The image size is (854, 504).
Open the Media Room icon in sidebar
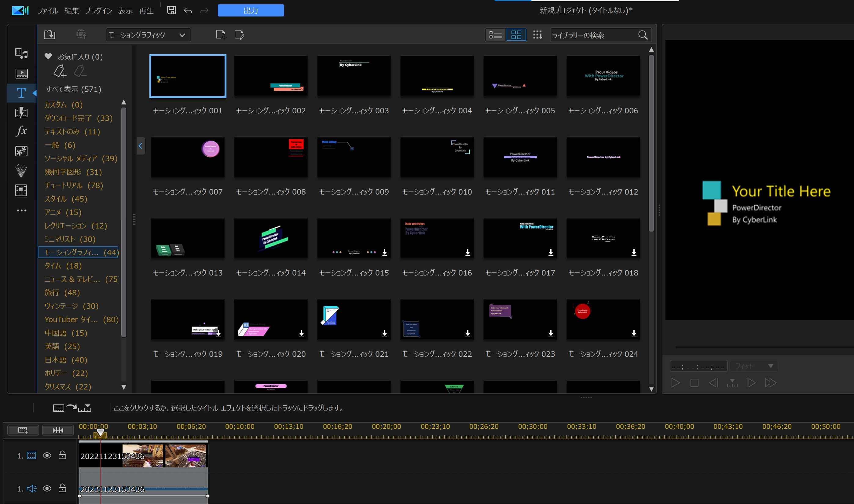pos(21,53)
